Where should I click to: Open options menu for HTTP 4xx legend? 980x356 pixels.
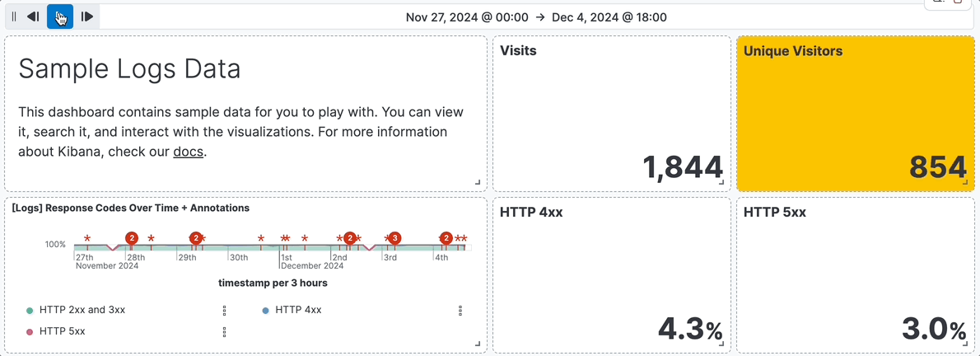(x=460, y=311)
